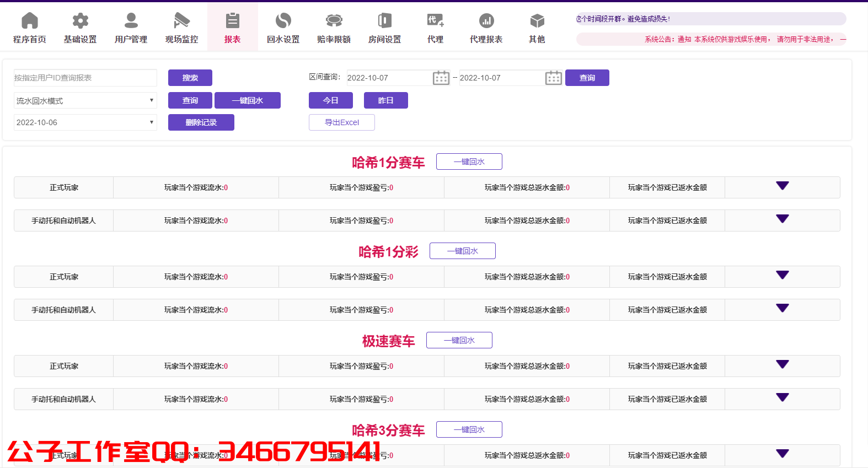
Task: Open 回水设置 icon
Action: click(283, 21)
